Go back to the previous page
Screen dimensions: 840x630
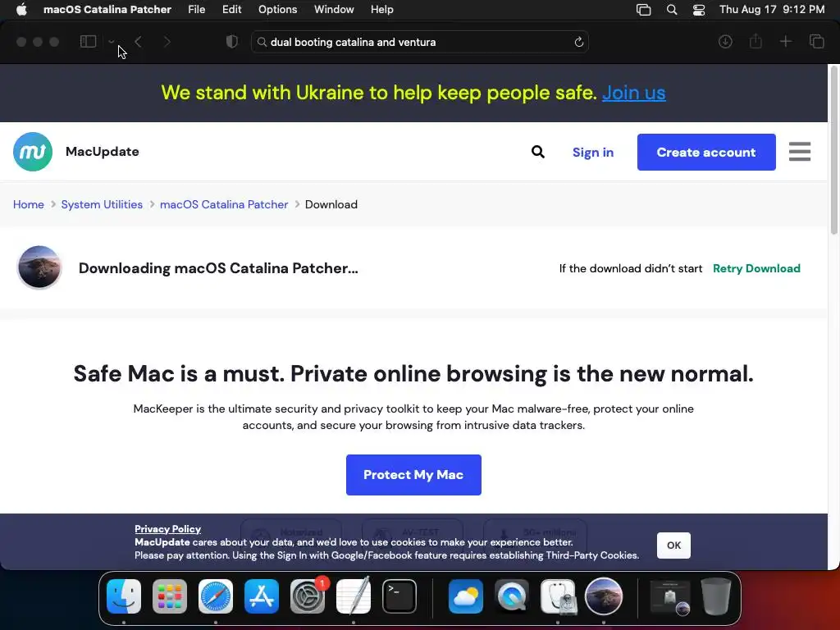coord(138,42)
